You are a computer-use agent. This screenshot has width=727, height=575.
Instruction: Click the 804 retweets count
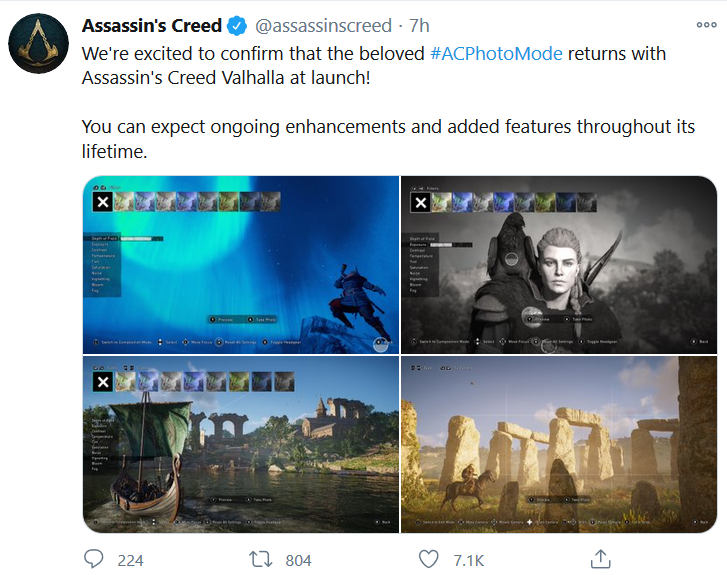[x=298, y=561]
